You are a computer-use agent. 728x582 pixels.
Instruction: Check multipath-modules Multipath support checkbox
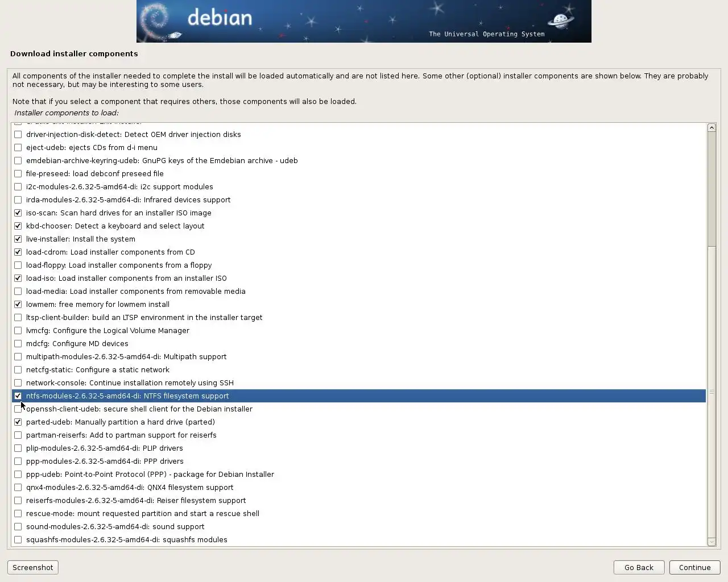(18, 357)
